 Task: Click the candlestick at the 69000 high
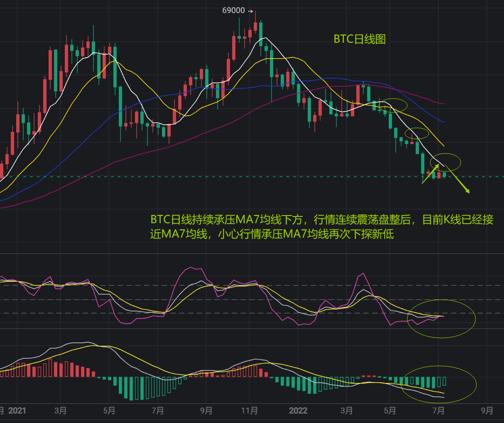[255, 27]
